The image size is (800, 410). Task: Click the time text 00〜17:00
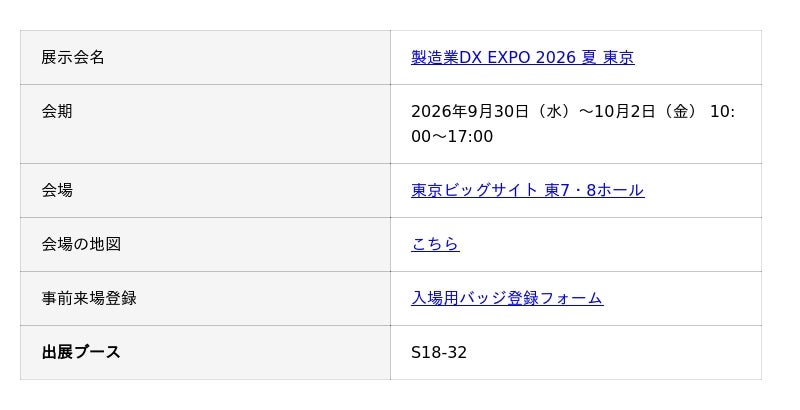click(x=452, y=137)
